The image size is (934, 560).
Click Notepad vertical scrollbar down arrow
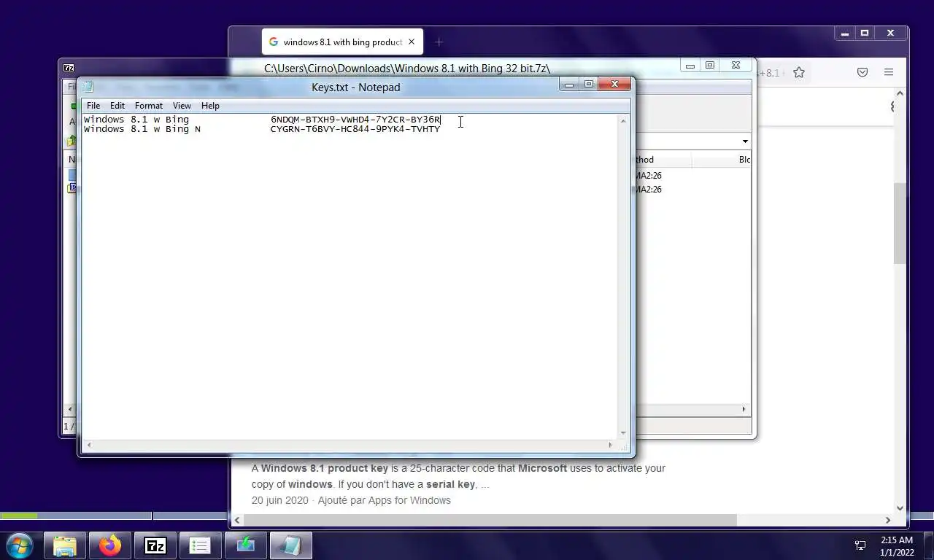(x=623, y=433)
